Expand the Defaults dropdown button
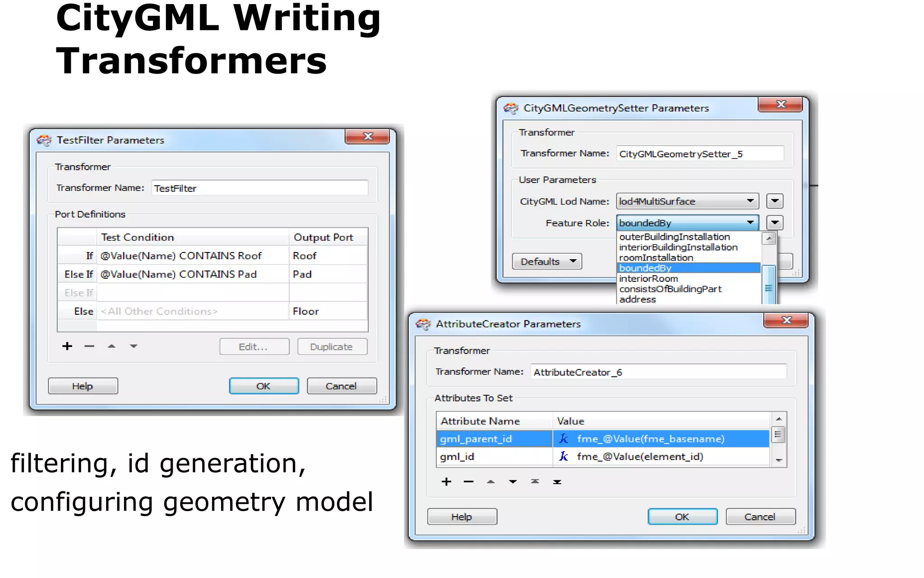Viewport: 924px width, 578px height. click(x=547, y=261)
